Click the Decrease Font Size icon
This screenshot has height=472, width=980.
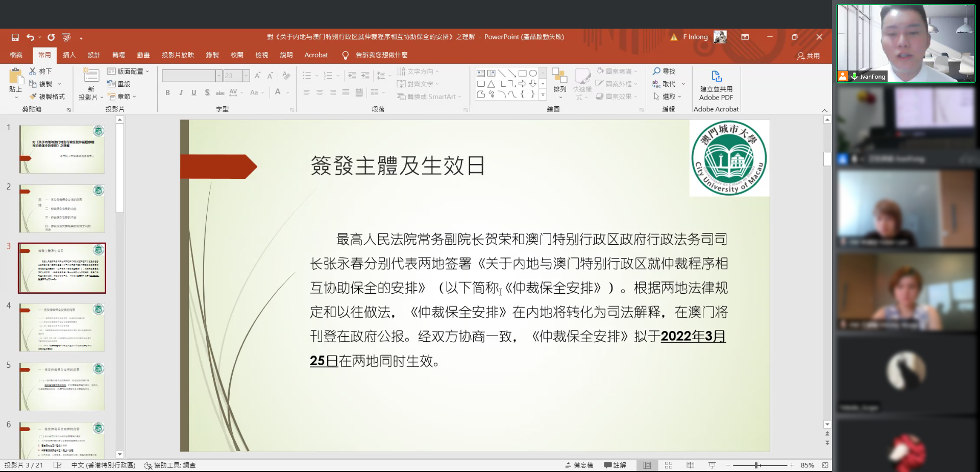(x=270, y=76)
